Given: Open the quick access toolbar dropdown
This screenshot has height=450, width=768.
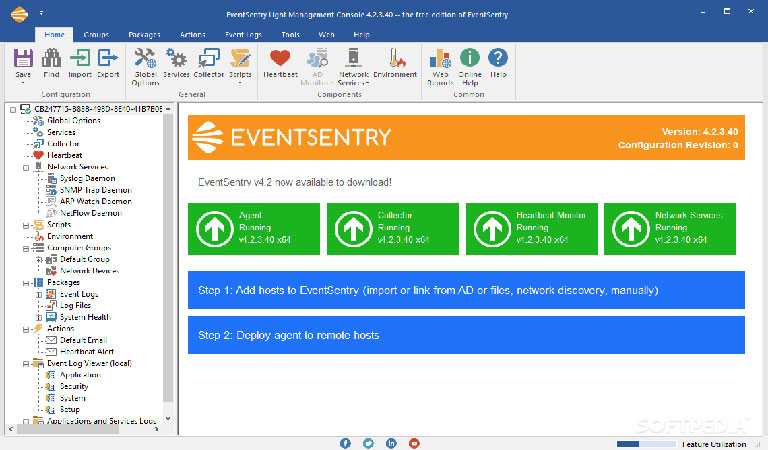Looking at the screenshot, I should coord(41,13).
